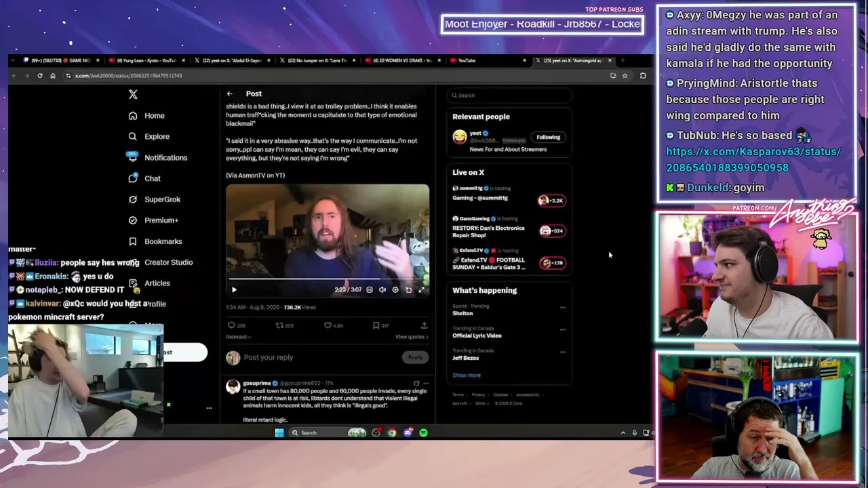Viewport: 868px width, 488px height.
Task: Toggle picture-in-picture on the video
Action: coord(408,289)
